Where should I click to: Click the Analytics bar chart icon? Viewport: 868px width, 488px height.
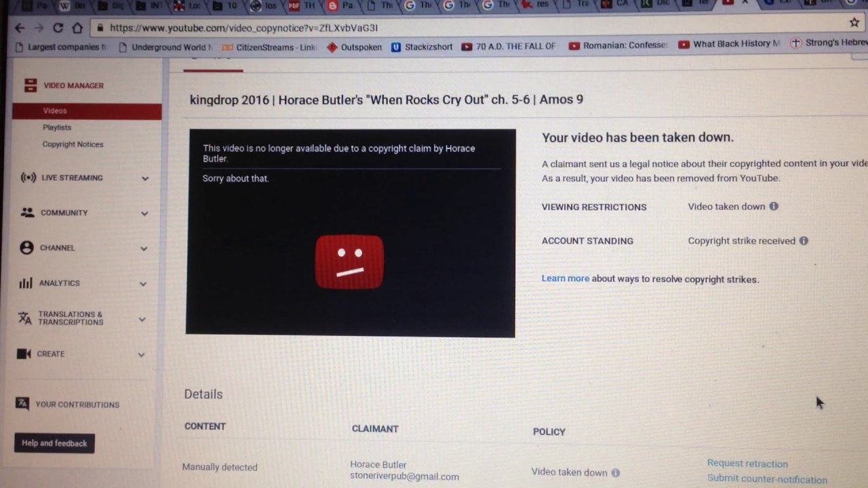tap(26, 283)
